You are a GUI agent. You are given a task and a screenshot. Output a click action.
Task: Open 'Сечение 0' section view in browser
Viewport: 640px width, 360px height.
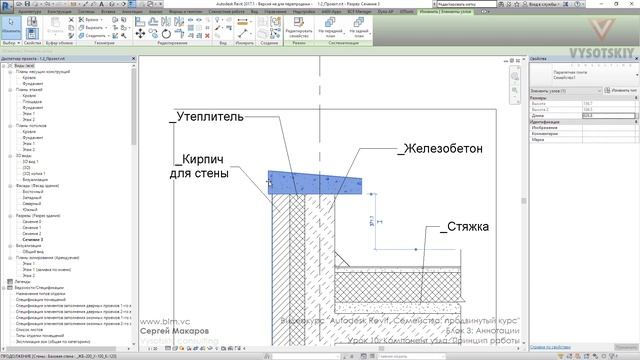(32, 222)
